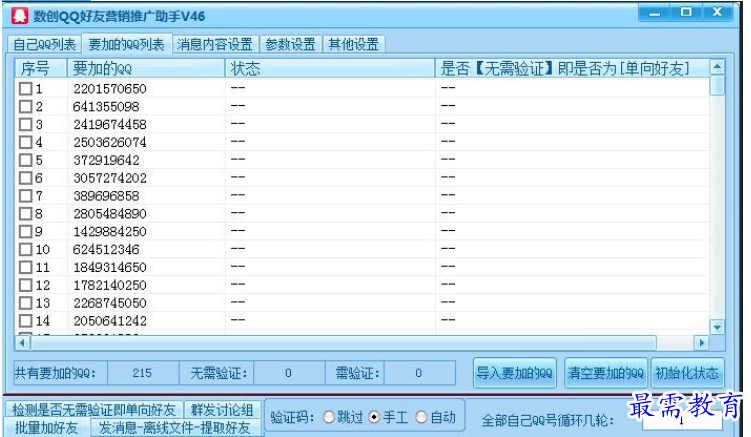This screenshot has height=437, width=751.
Task: Click the 共有要加的QQ count field 215
Action: pyautogui.click(x=142, y=373)
